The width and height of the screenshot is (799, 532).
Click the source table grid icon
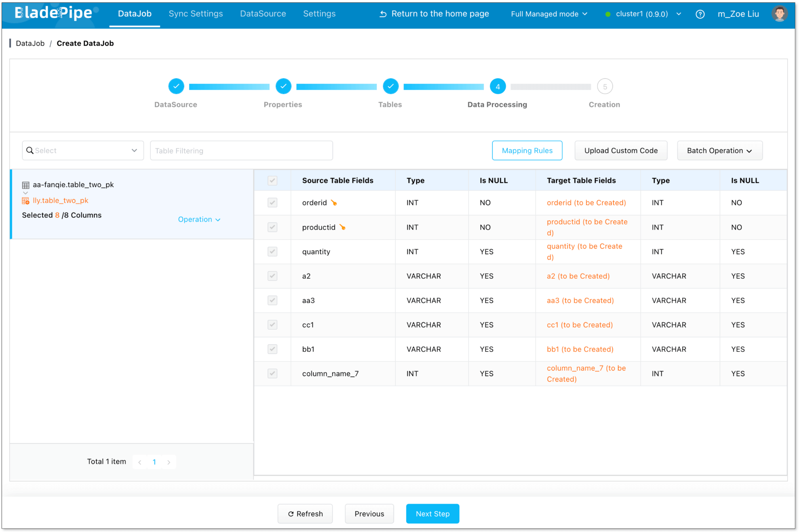pos(26,185)
